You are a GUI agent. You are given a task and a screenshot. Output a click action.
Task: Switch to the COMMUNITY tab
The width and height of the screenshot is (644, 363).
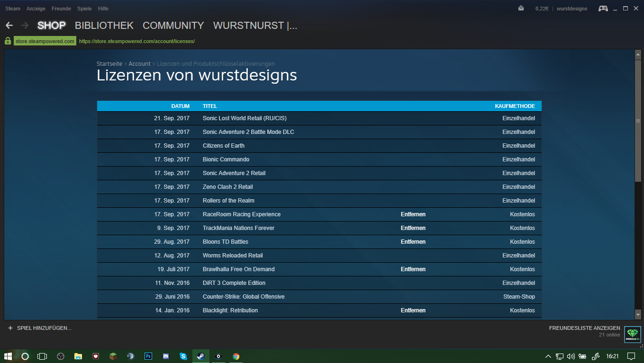tap(173, 26)
